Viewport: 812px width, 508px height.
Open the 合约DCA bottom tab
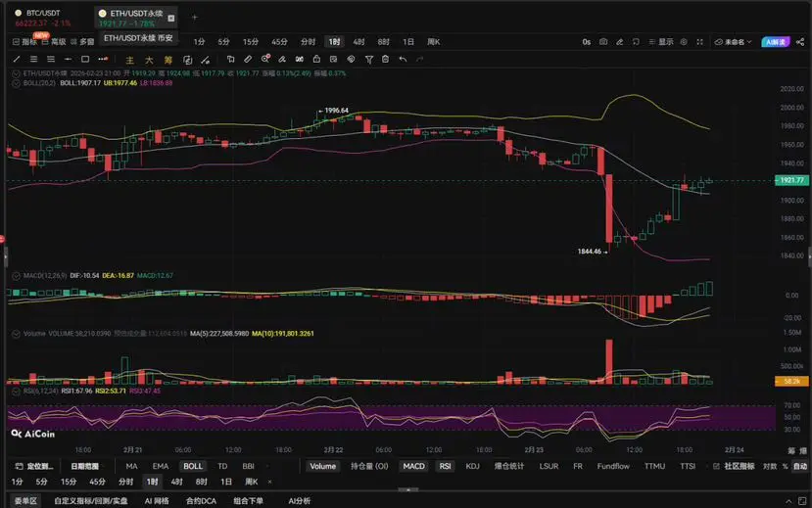pos(201,501)
